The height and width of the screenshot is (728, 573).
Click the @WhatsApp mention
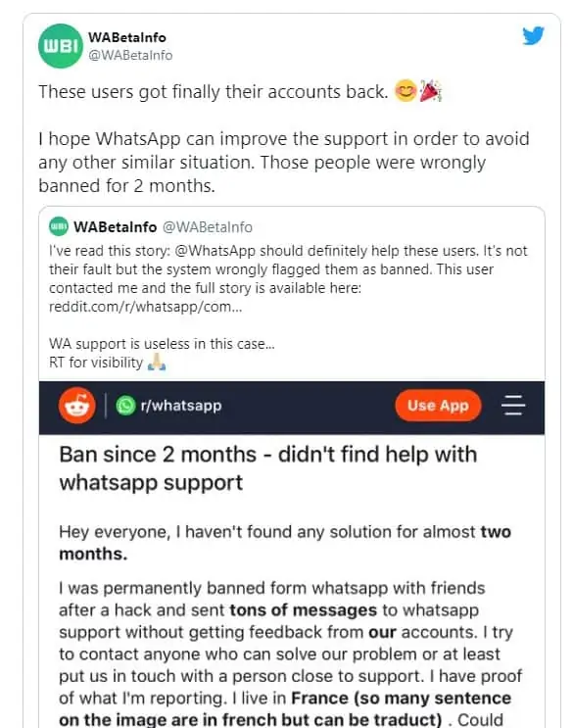click(215, 251)
